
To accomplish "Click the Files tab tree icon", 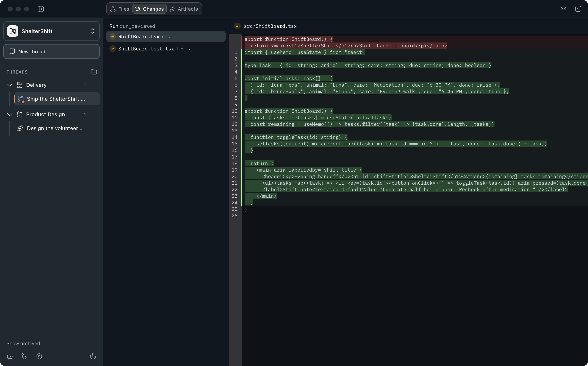I will click(x=113, y=9).
